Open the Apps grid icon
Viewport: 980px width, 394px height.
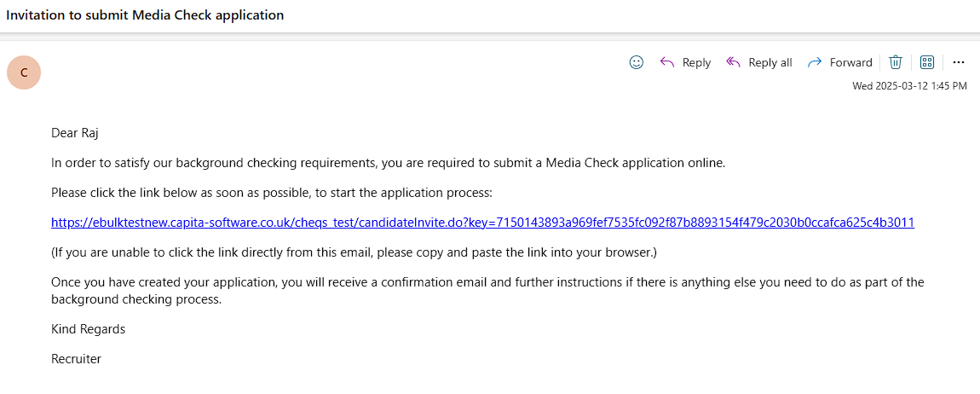click(927, 62)
